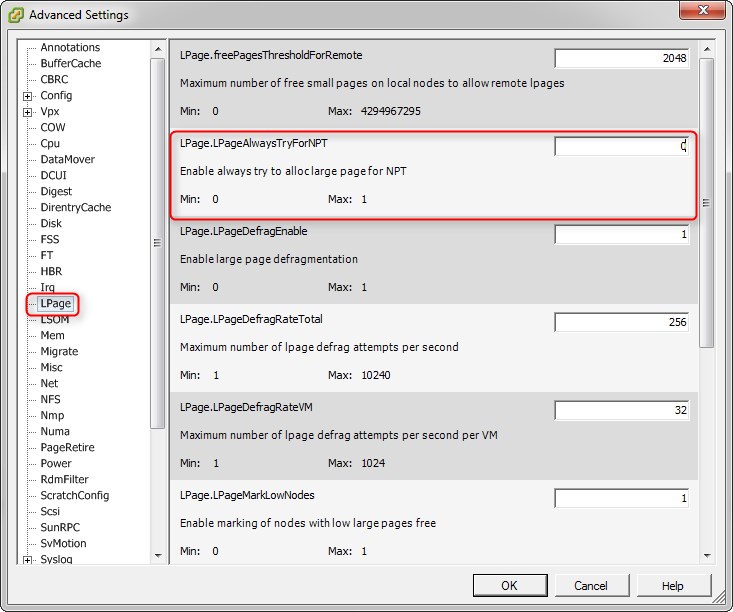Open Help for Advanced Settings
The image size is (733, 612).
click(x=672, y=585)
